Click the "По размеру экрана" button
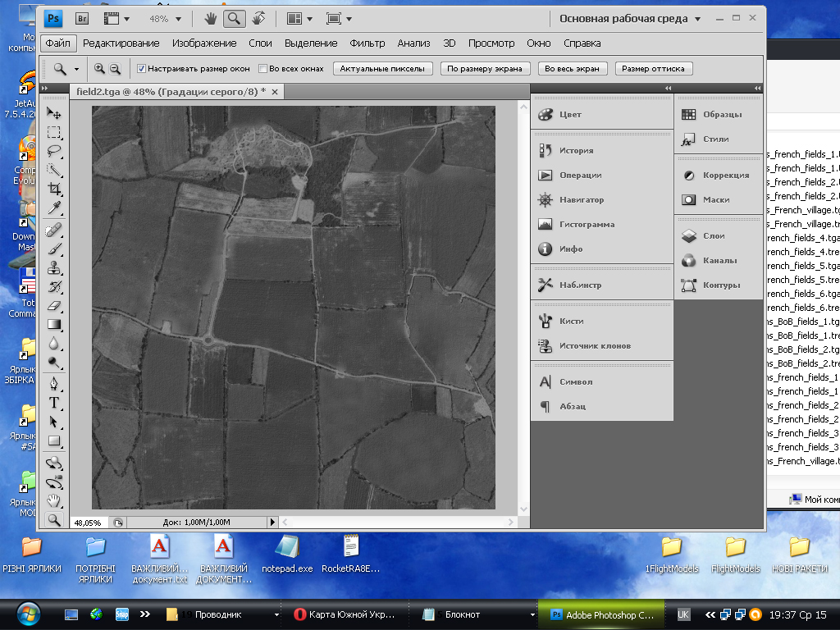Screen dimensions: 840x630 pos(485,69)
